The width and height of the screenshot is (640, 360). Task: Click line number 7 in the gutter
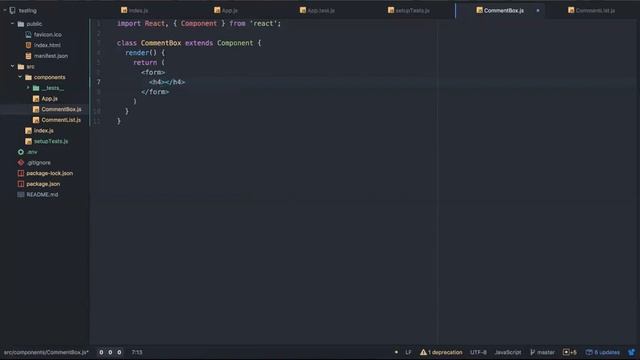[99, 82]
